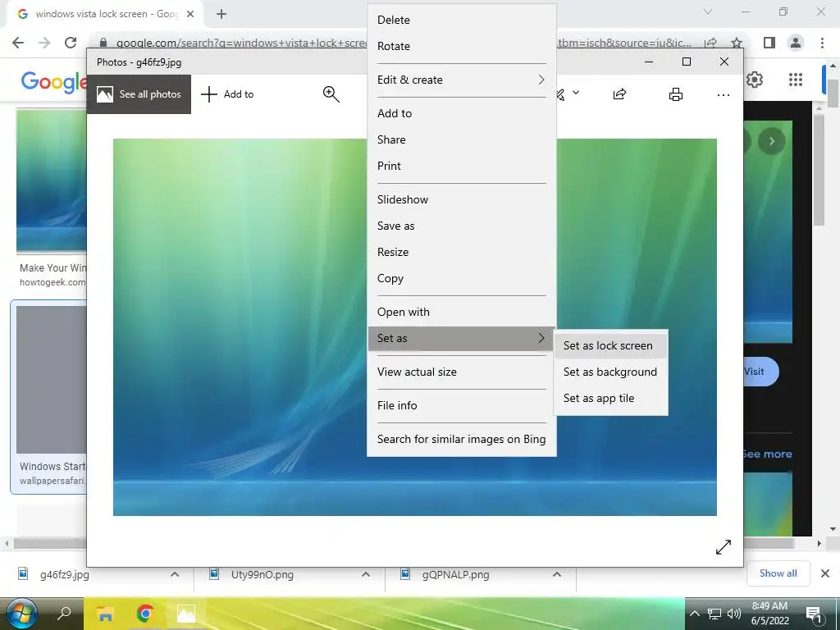
Task: Choose Rotate in the context menu
Action: pyautogui.click(x=461, y=46)
